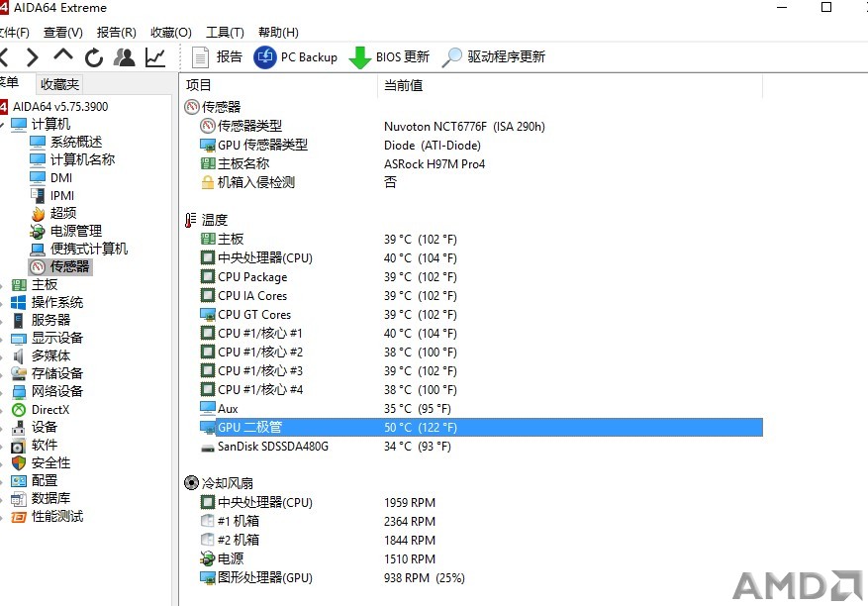Screen dimensions: 868x606
Task: Select the 计算机 tree node
Action: pos(41,124)
